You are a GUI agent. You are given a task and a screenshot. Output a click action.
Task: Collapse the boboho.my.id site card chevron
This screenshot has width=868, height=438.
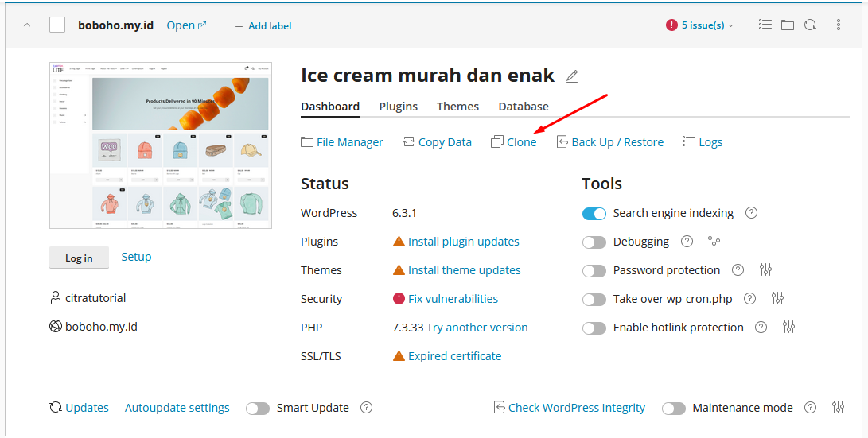pos(27,25)
